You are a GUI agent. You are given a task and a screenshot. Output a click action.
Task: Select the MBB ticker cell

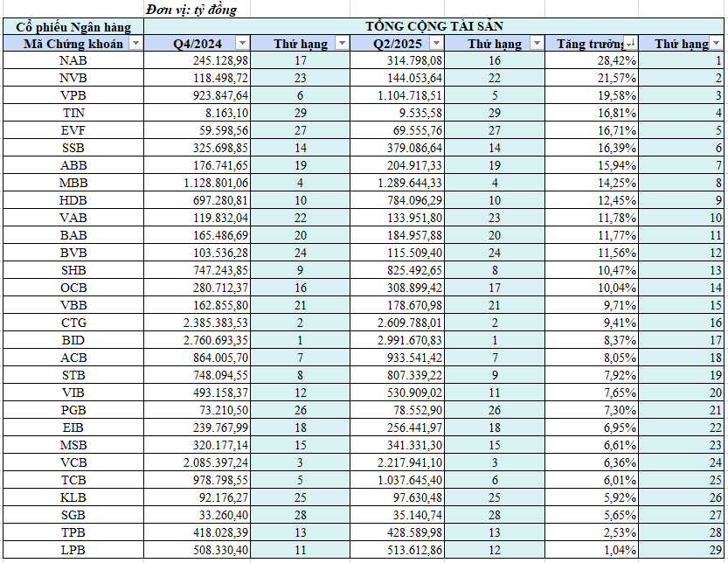coord(73,183)
